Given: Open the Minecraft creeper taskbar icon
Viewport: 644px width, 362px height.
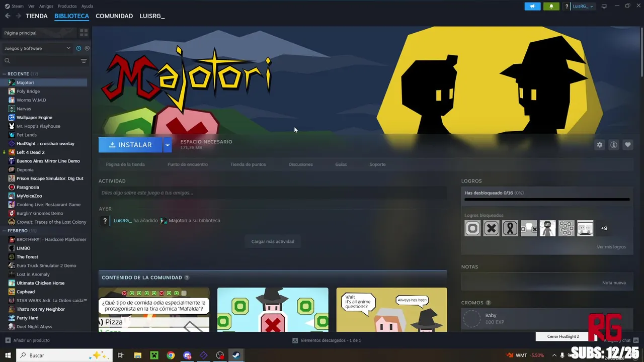Looking at the screenshot, I should tap(154, 355).
